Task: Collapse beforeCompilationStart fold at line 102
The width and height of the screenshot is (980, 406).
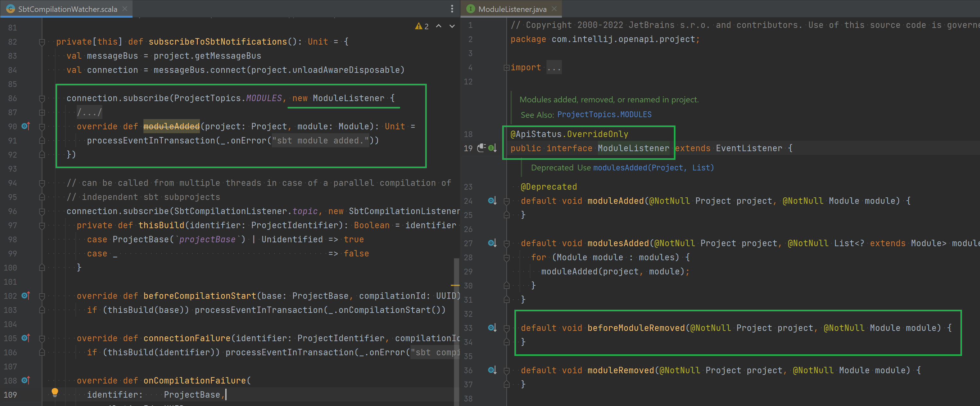Action: coord(42,296)
